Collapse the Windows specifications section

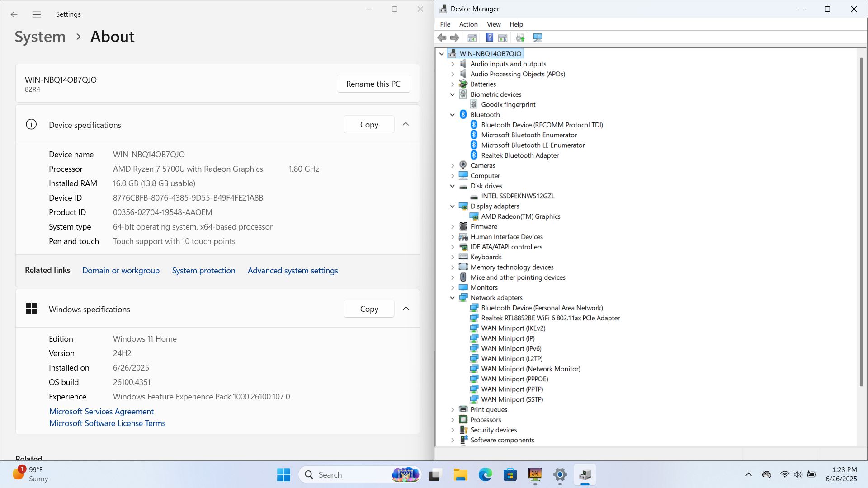406,309
